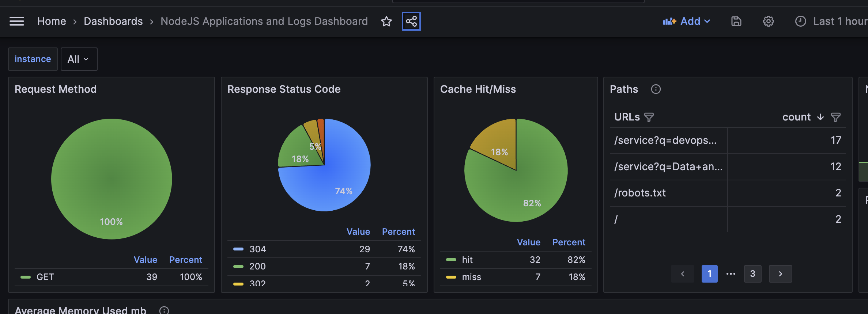
Task: Open the Add dropdown menu
Action: pos(687,21)
